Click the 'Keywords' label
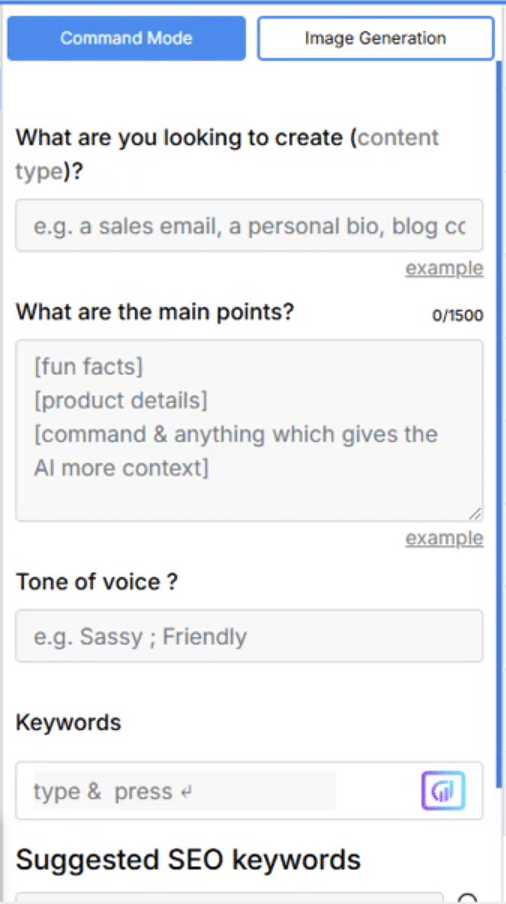 (x=68, y=722)
